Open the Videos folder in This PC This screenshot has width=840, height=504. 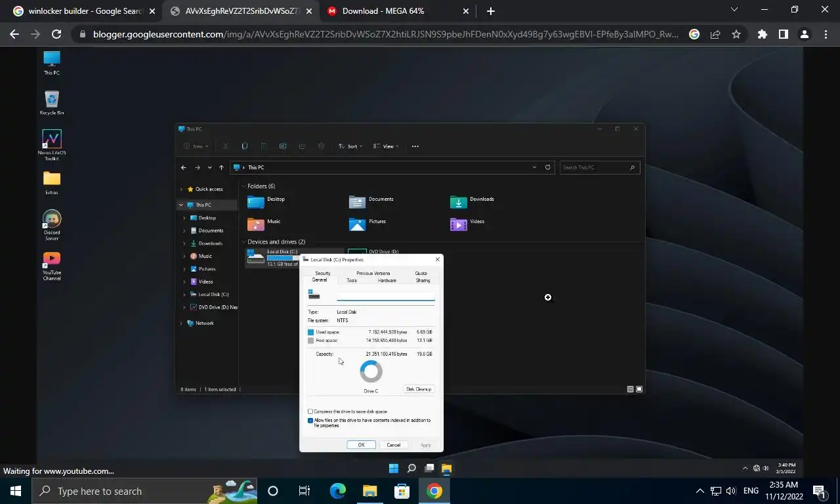[x=468, y=223]
